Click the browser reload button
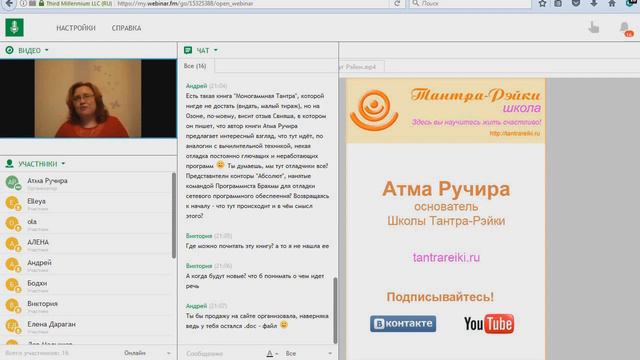 point(397,4)
